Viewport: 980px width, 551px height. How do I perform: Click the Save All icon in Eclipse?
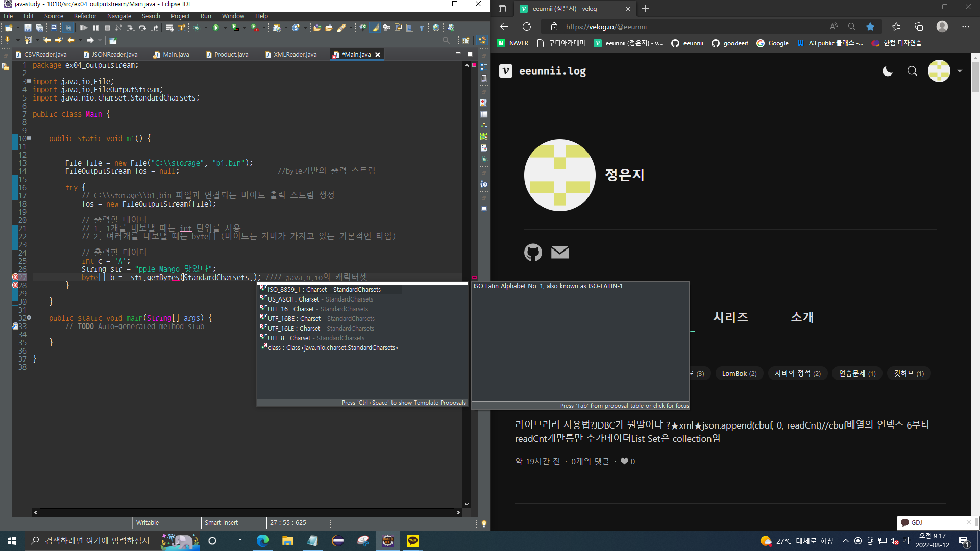tap(39, 28)
